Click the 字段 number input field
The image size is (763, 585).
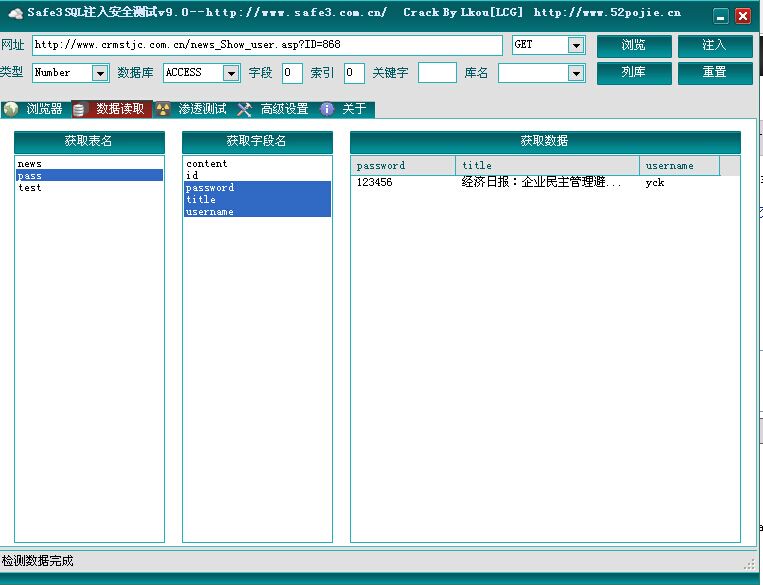(292, 73)
